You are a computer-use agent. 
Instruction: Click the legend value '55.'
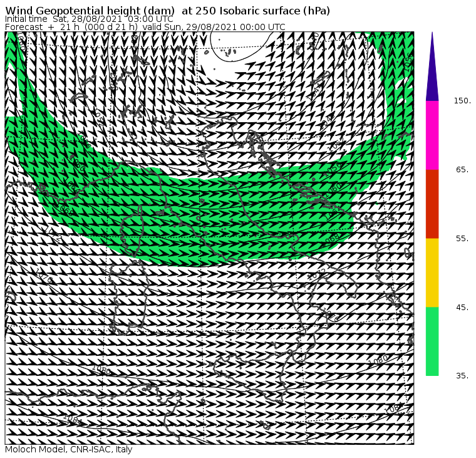(462, 239)
